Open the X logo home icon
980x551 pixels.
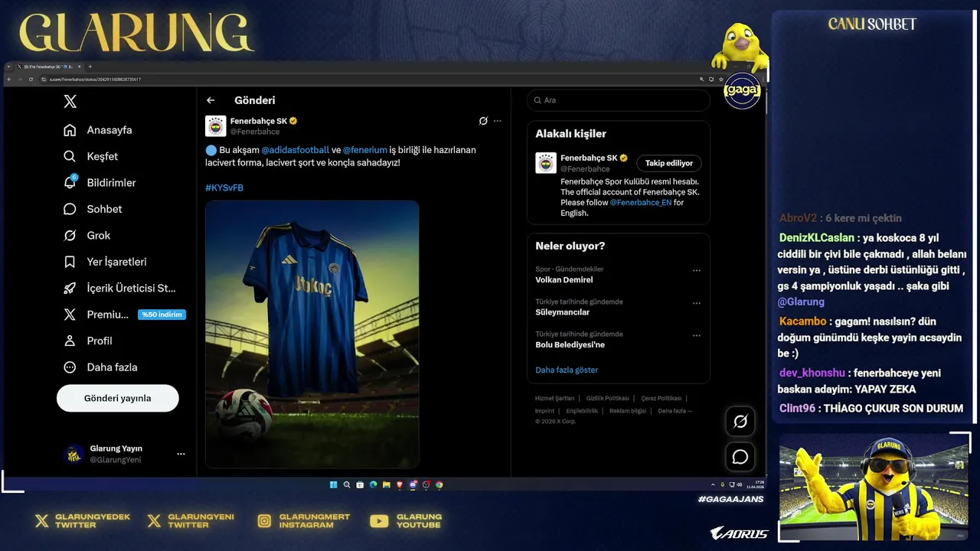click(70, 102)
